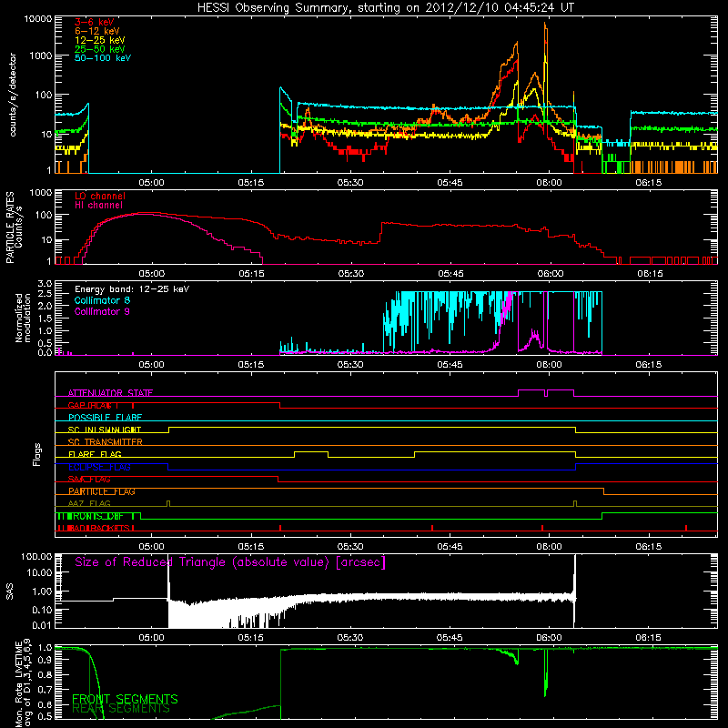Click 06:15 tick label under the SAS panel
The width and height of the screenshot is (728, 728).
tap(648, 638)
